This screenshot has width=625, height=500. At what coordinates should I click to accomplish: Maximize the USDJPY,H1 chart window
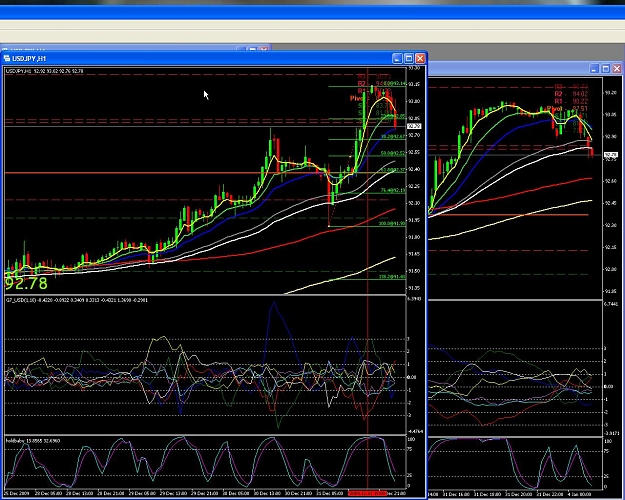pos(409,59)
